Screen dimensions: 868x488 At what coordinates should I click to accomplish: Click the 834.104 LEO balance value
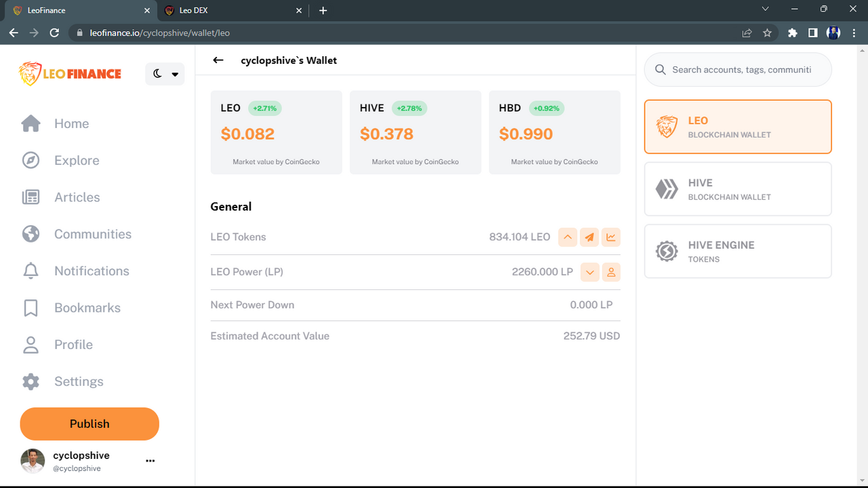pos(519,237)
